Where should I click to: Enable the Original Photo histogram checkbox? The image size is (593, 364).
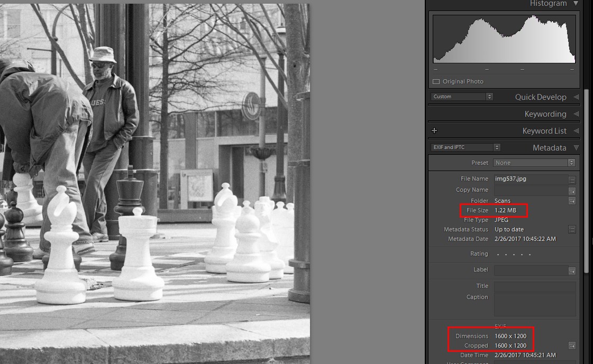point(436,81)
